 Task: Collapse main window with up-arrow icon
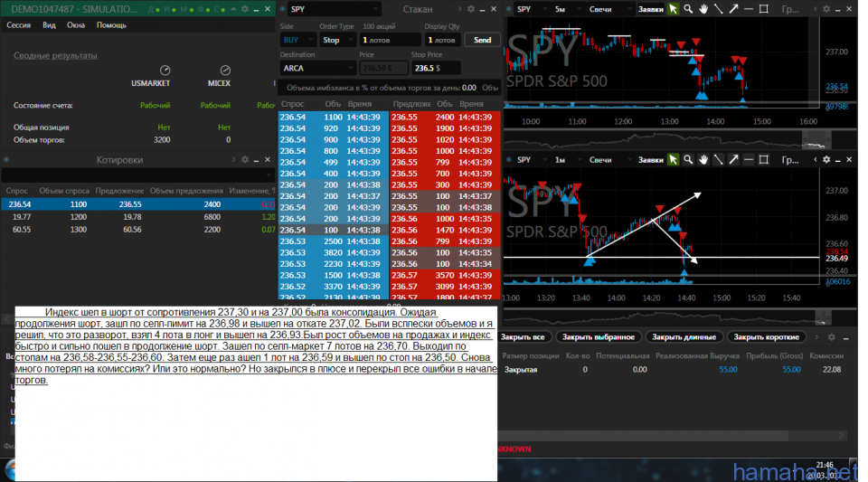point(233,9)
